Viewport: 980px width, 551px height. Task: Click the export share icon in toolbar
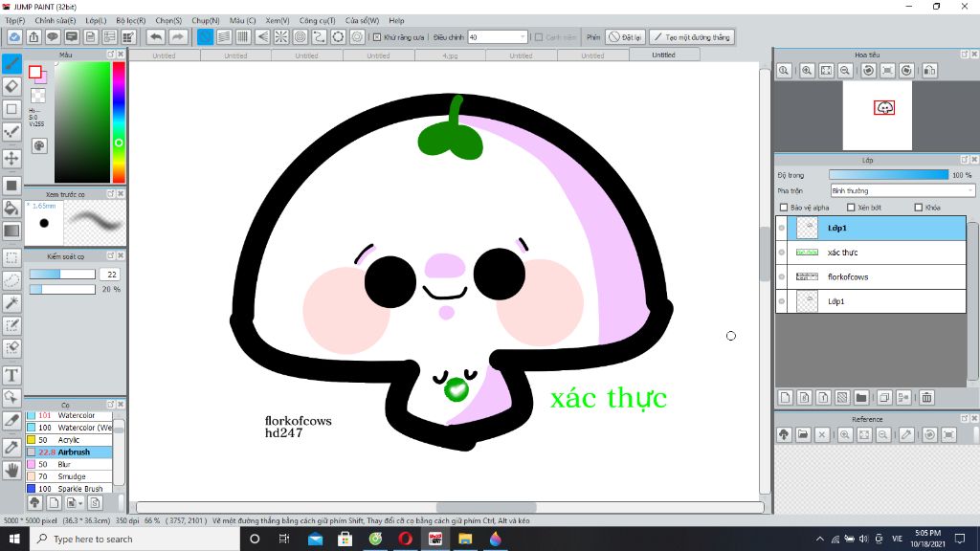[x=33, y=37]
